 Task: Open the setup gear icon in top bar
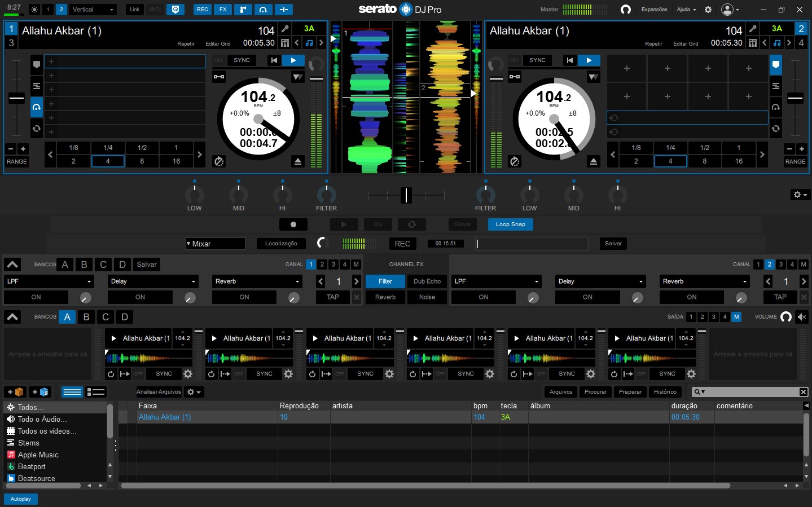point(708,10)
